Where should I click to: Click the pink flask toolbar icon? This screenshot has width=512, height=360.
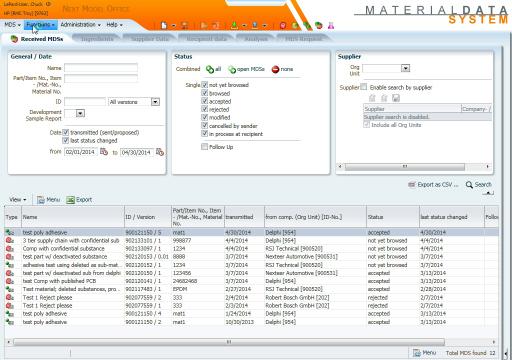click(331, 25)
